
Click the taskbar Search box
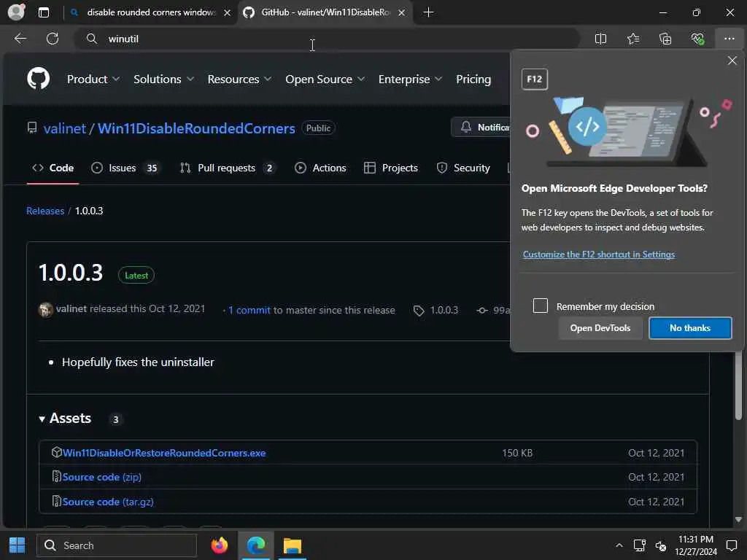(117, 545)
